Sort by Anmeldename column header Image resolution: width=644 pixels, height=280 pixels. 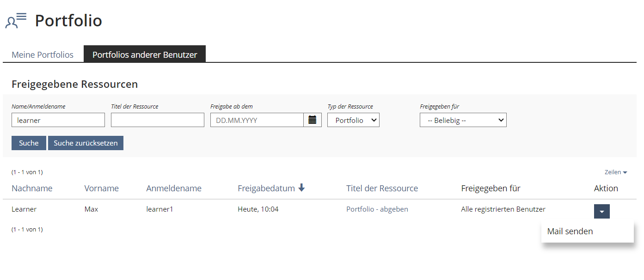click(x=174, y=189)
